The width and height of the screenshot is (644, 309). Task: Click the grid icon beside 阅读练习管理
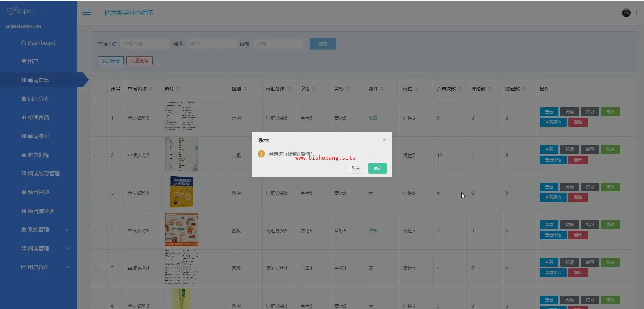tap(24, 173)
